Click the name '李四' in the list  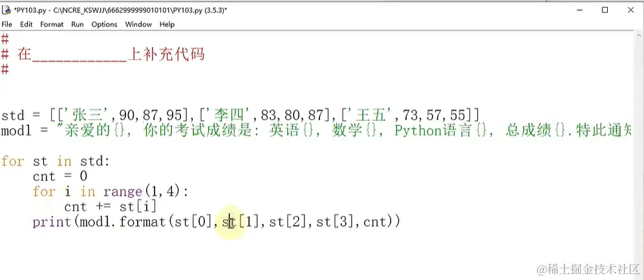click(x=229, y=115)
